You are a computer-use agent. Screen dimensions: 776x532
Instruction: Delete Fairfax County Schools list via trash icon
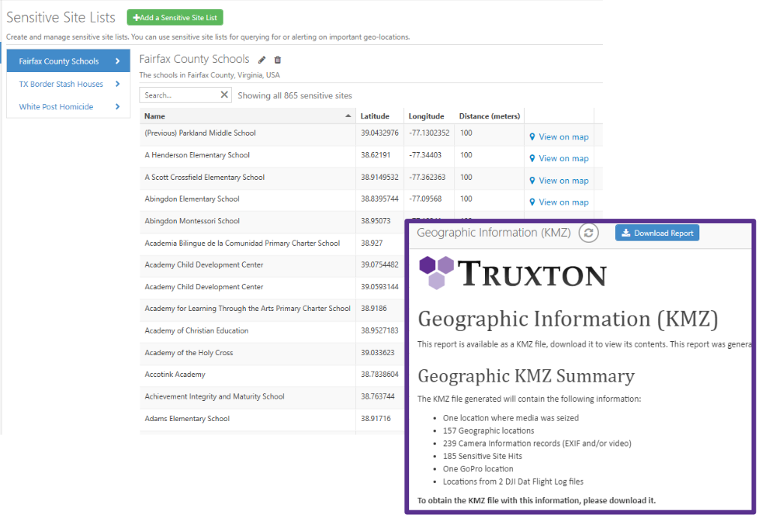[x=278, y=60]
